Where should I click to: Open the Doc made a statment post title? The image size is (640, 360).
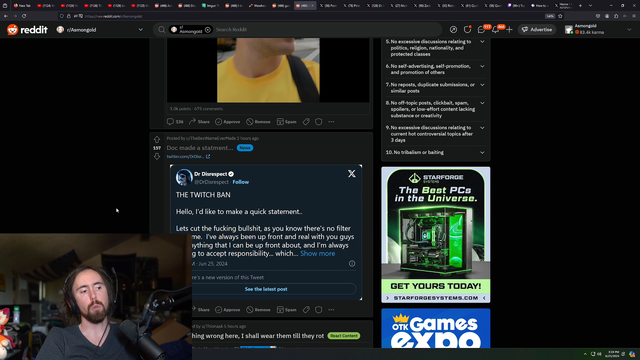pyautogui.click(x=200, y=148)
